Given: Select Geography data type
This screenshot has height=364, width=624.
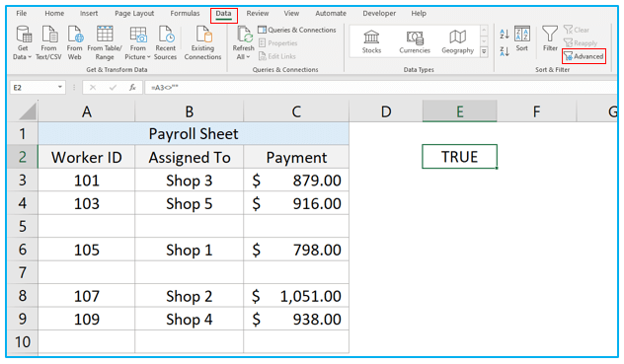Looking at the screenshot, I should tap(458, 42).
